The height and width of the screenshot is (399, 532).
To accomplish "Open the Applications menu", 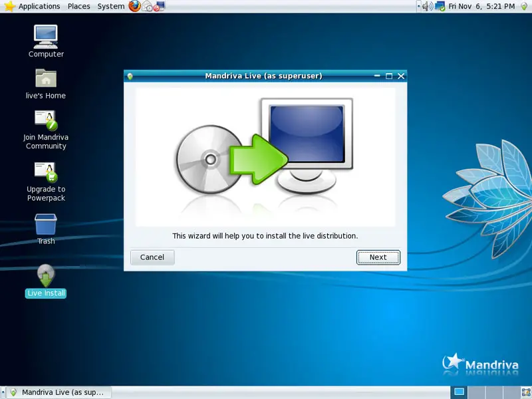I will pyautogui.click(x=39, y=6).
